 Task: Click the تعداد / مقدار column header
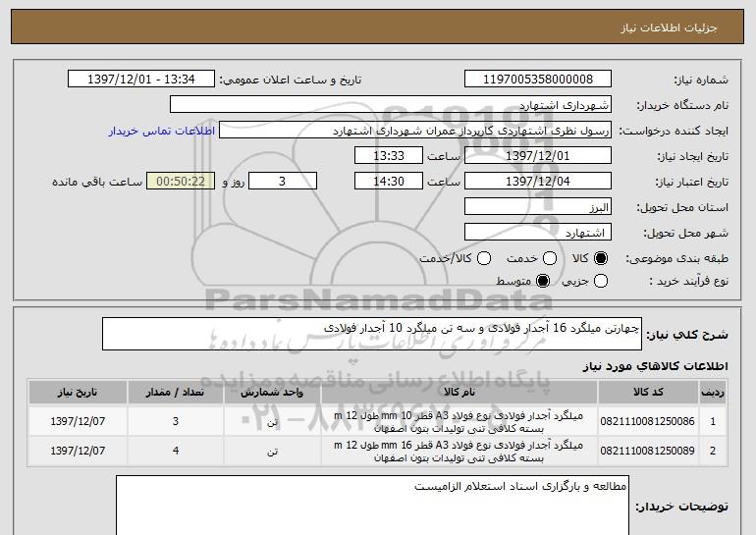(x=176, y=393)
